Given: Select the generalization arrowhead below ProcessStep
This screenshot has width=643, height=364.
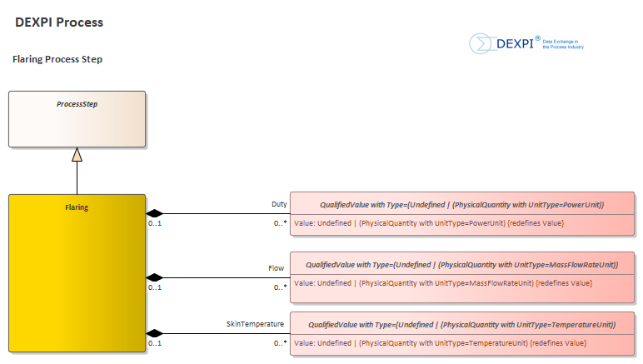Looking at the screenshot, I should [x=77, y=154].
